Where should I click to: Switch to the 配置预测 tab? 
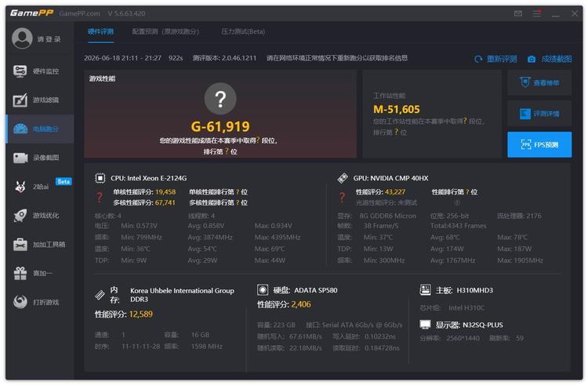tap(165, 31)
